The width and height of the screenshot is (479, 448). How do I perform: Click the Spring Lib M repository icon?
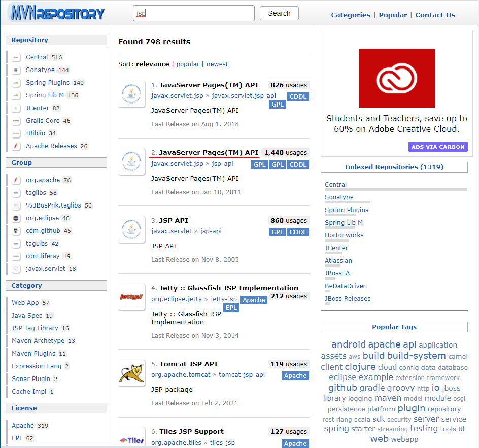[x=16, y=95]
